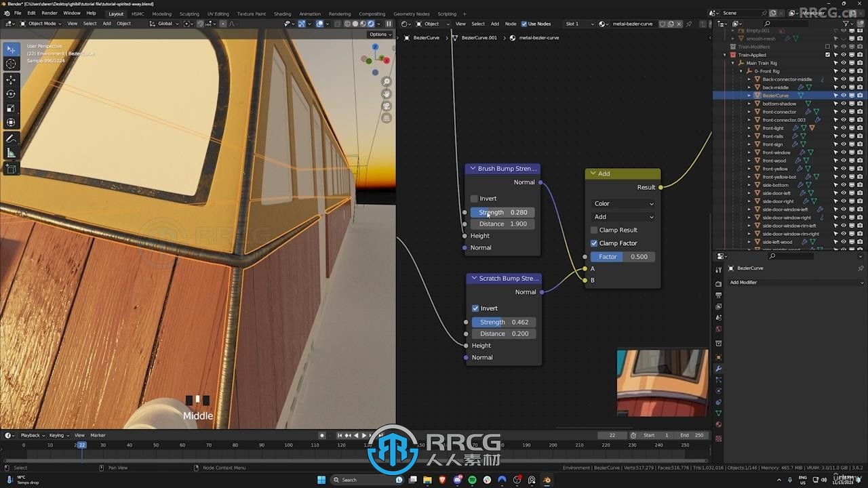Open the Modifier properties tab wrench icon
Viewport: 868px width, 488px height.
pyautogui.click(x=719, y=369)
